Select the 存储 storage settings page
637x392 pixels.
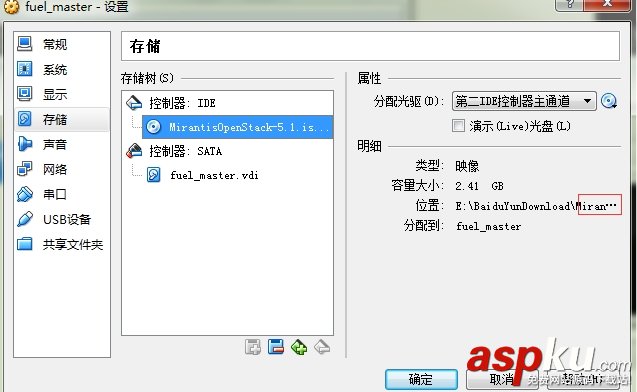(62, 119)
